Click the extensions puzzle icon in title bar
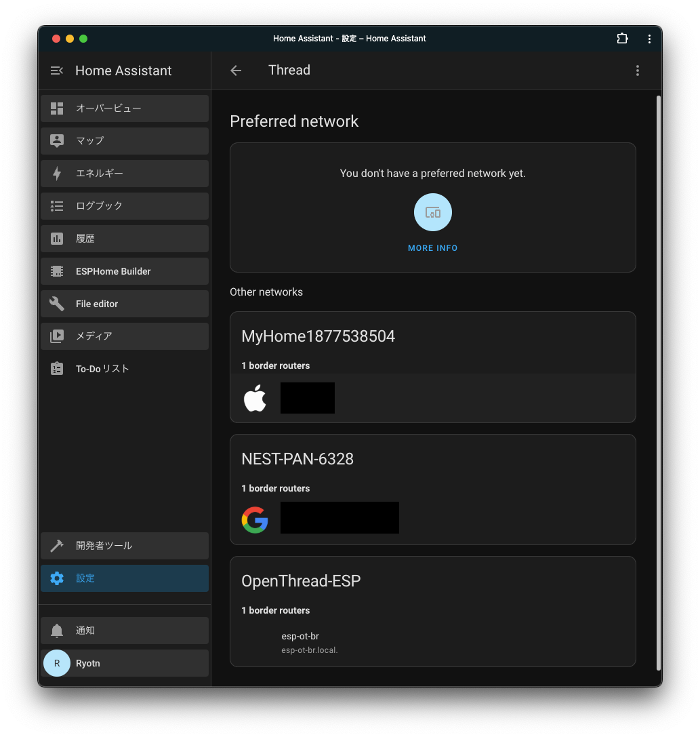 coord(623,39)
